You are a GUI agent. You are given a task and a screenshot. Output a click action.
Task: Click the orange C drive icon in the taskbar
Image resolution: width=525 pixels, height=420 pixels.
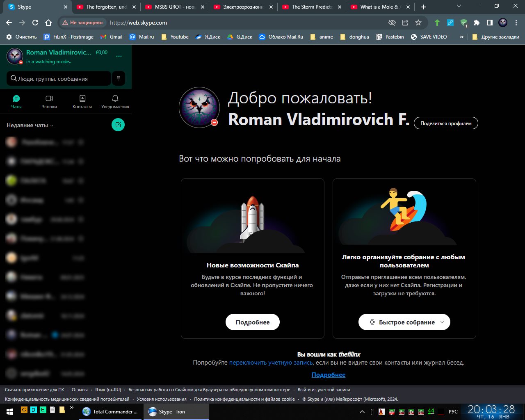click(24, 409)
